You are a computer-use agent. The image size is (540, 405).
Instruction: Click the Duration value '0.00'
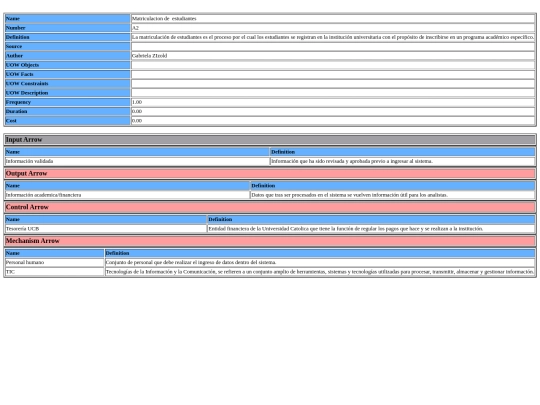tap(333, 112)
